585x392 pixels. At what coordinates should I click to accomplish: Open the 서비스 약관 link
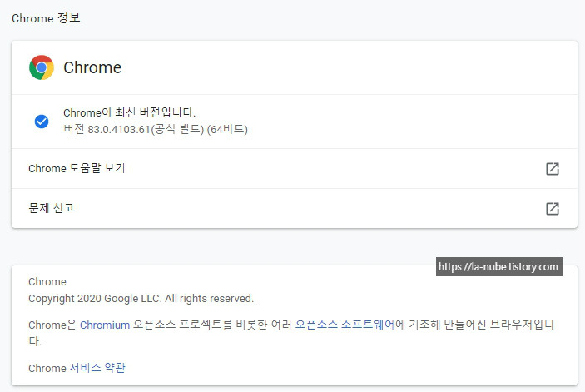[x=97, y=368]
